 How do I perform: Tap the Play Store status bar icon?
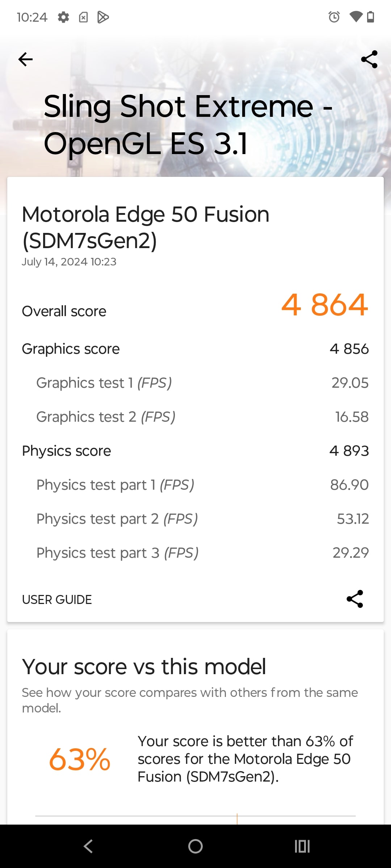point(103,17)
